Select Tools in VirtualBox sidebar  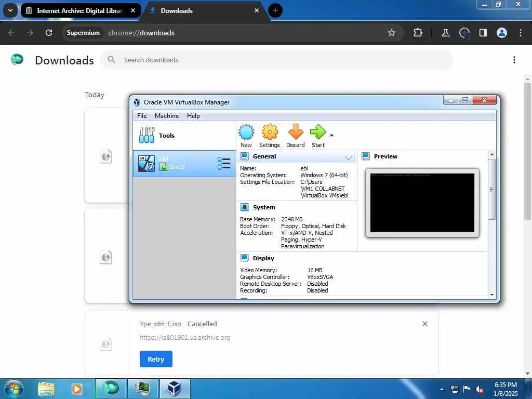pos(184,136)
